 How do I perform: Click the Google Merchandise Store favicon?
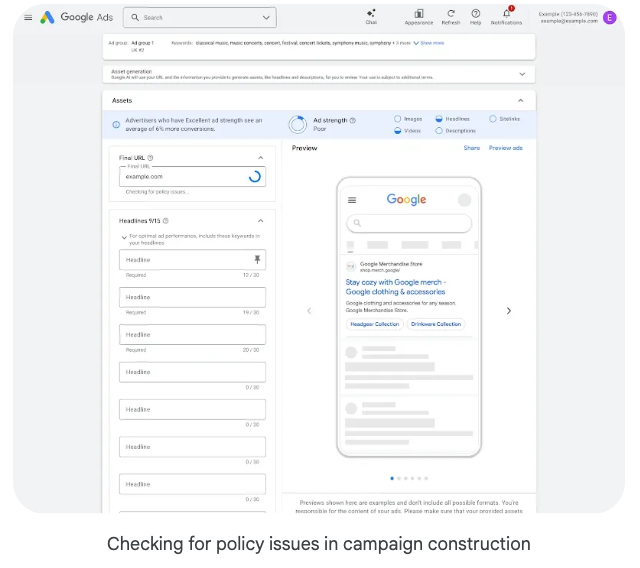click(351, 266)
